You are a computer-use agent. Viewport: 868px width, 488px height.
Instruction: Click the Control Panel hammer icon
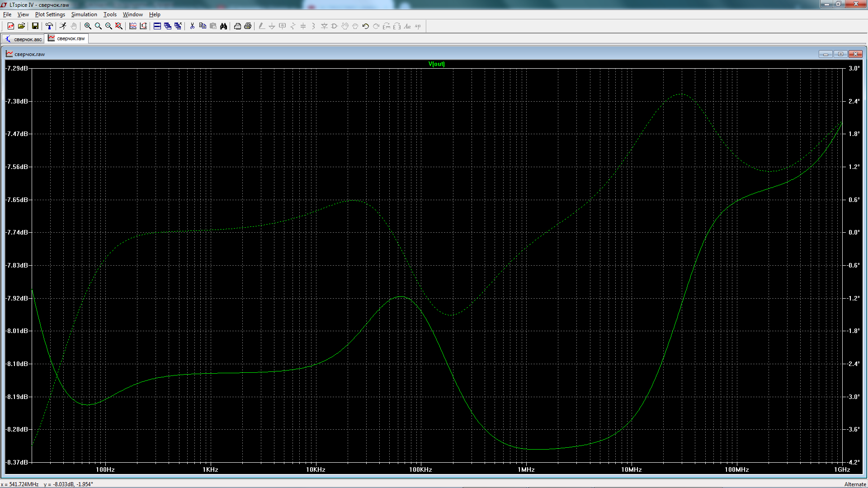[49, 26]
